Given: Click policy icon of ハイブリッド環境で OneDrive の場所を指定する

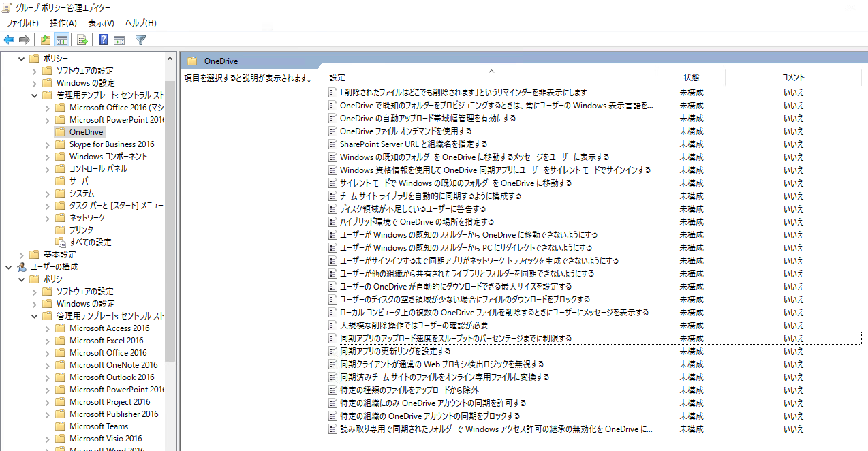Looking at the screenshot, I should coord(333,222).
